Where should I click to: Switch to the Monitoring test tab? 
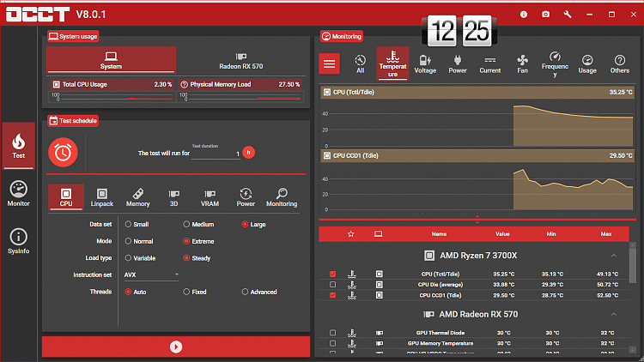(x=282, y=197)
